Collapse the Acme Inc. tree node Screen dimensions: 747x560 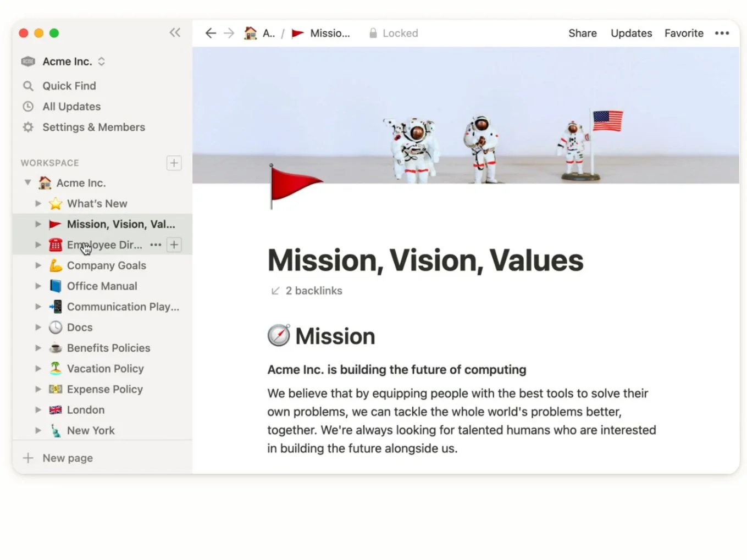click(x=27, y=182)
